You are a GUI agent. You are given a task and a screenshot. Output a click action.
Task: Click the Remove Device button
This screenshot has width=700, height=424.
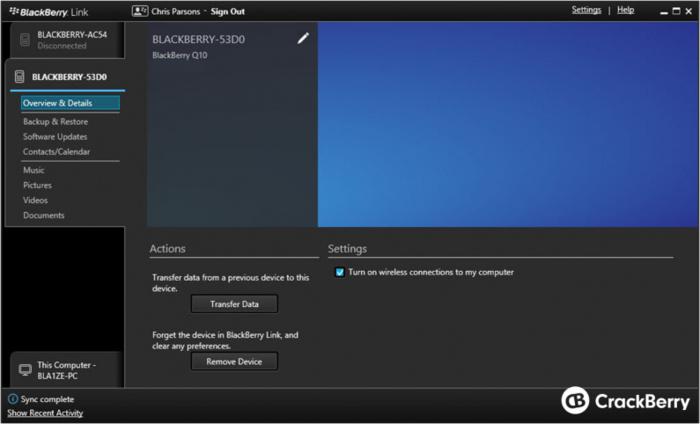click(234, 362)
